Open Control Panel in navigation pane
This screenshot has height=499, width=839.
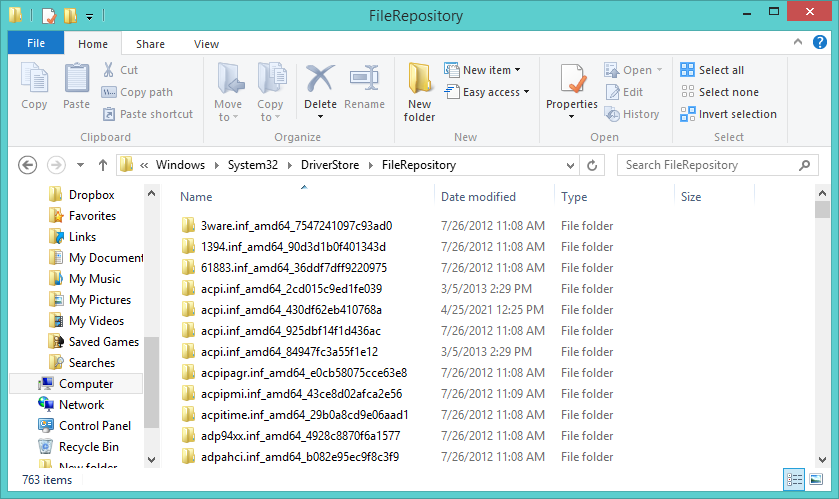point(85,426)
